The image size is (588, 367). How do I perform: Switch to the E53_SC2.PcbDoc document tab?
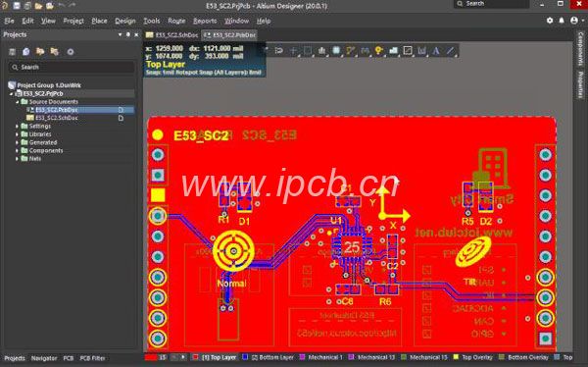point(229,35)
